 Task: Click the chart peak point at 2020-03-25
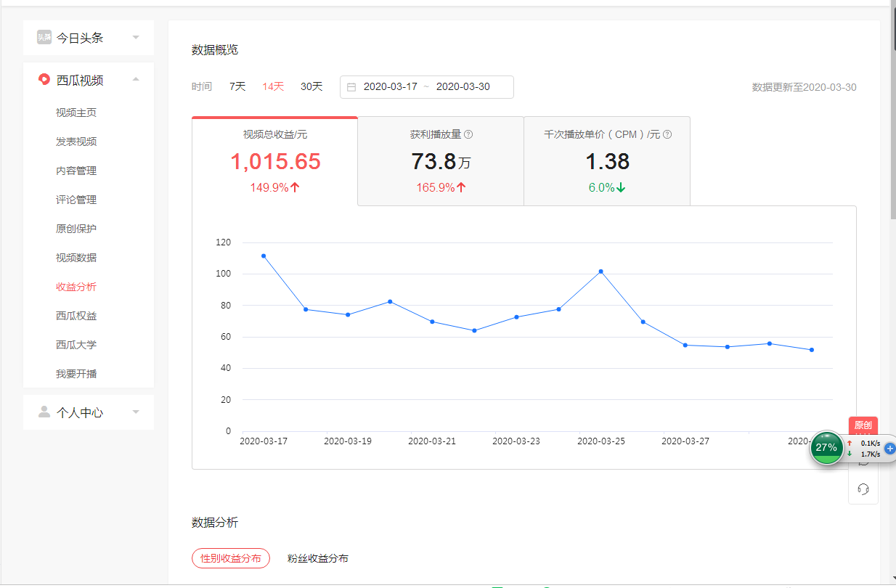click(600, 271)
